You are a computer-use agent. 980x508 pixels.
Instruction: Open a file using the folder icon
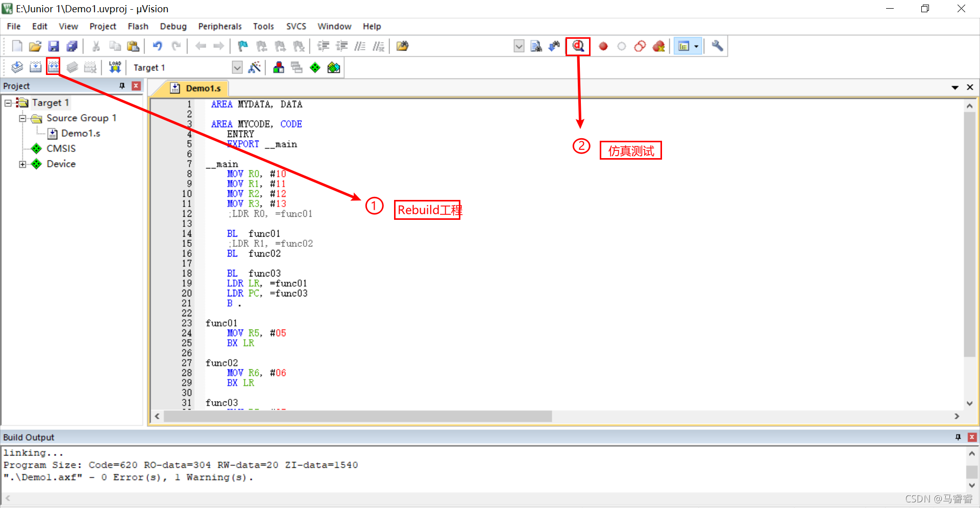coord(35,46)
